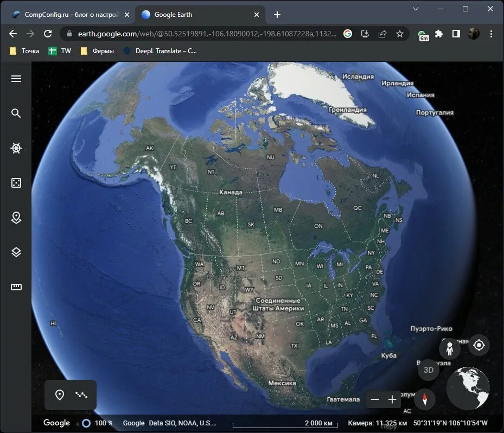Click the compass to reset north
Viewport: 504px width, 433px height.
[425, 399]
